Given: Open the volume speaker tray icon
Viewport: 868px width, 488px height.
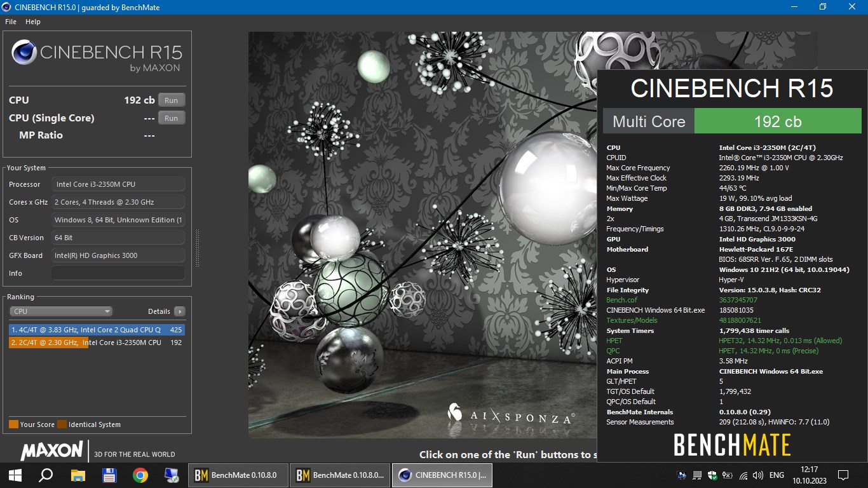Looking at the screenshot, I should [758, 475].
